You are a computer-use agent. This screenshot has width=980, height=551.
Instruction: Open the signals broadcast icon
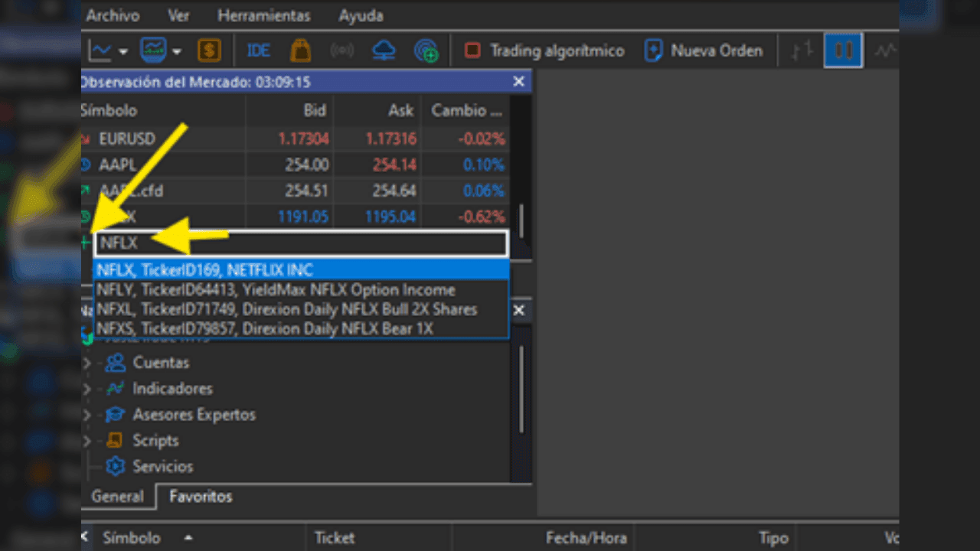(341, 51)
